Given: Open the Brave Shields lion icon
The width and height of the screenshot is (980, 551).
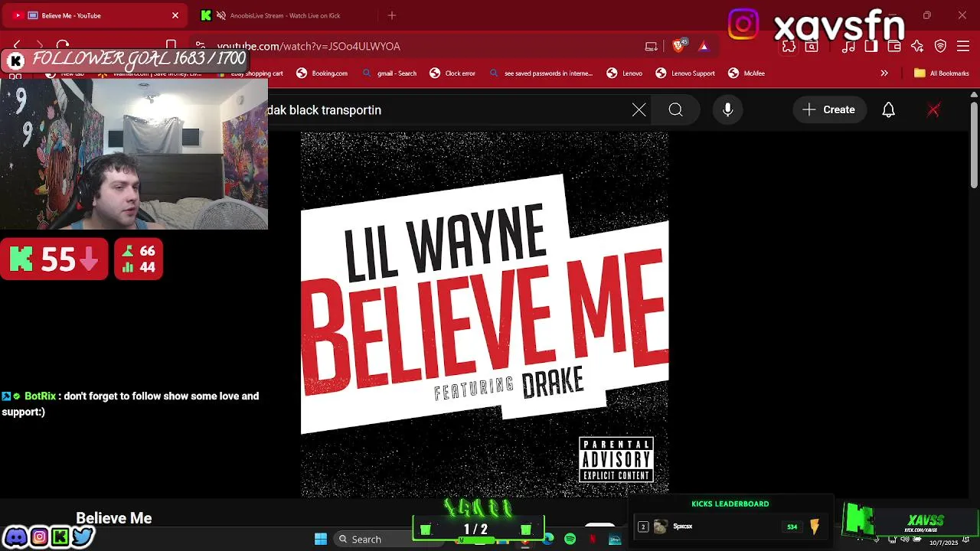Looking at the screenshot, I should [678, 46].
